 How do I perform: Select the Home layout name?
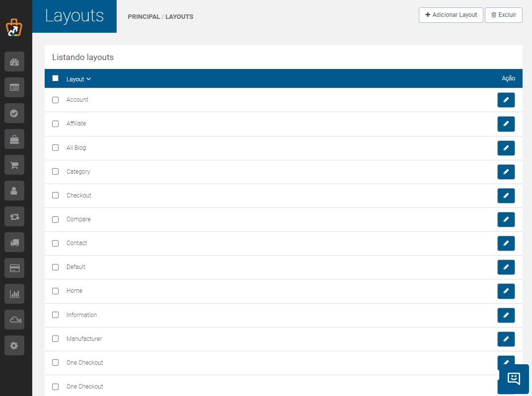tap(74, 291)
